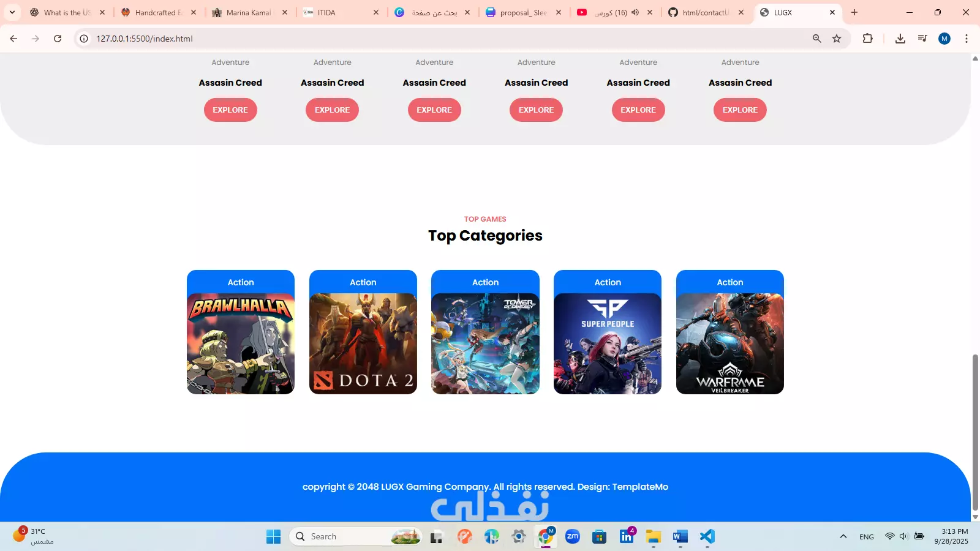
Task: Go back to the previous page
Action: [13, 39]
